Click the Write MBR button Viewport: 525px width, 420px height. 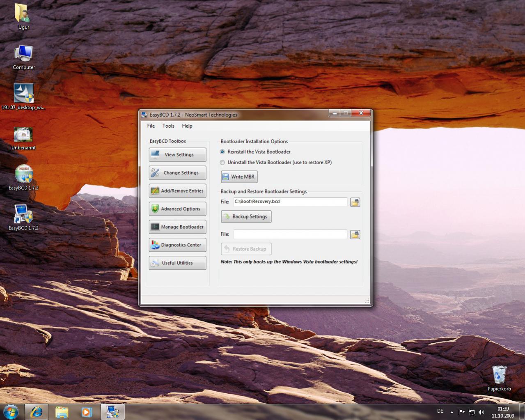coord(239,177)
